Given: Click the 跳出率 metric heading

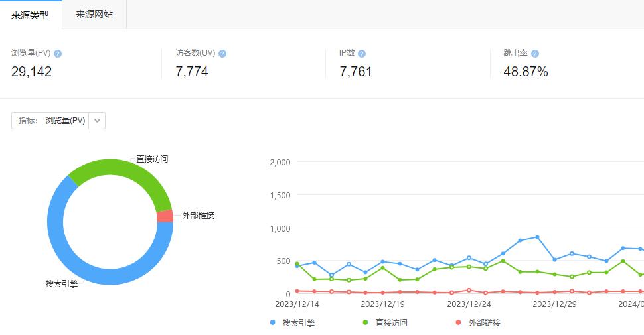Looking at the screenshot, I should [x=515, y=53].
